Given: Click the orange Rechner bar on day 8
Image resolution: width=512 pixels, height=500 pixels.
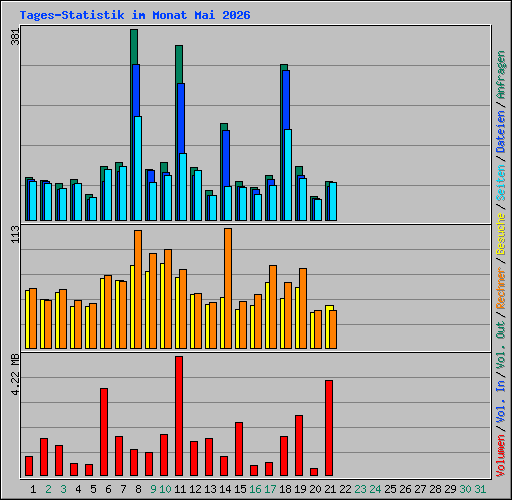Looking at the screenshot, I should pyautogui.click(x=138, y=289).
